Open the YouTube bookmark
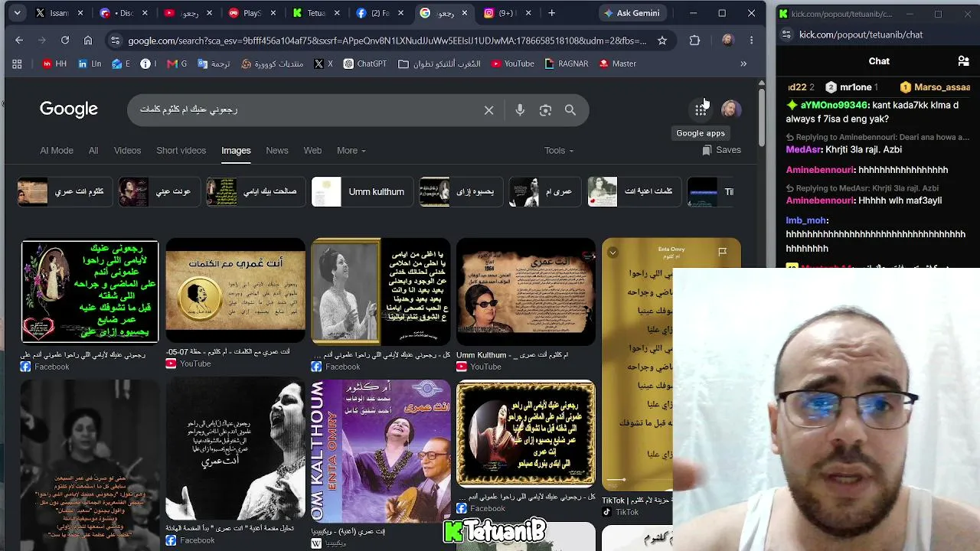The width and height of the screenshot is (980, 551). [x=512, y=64]
